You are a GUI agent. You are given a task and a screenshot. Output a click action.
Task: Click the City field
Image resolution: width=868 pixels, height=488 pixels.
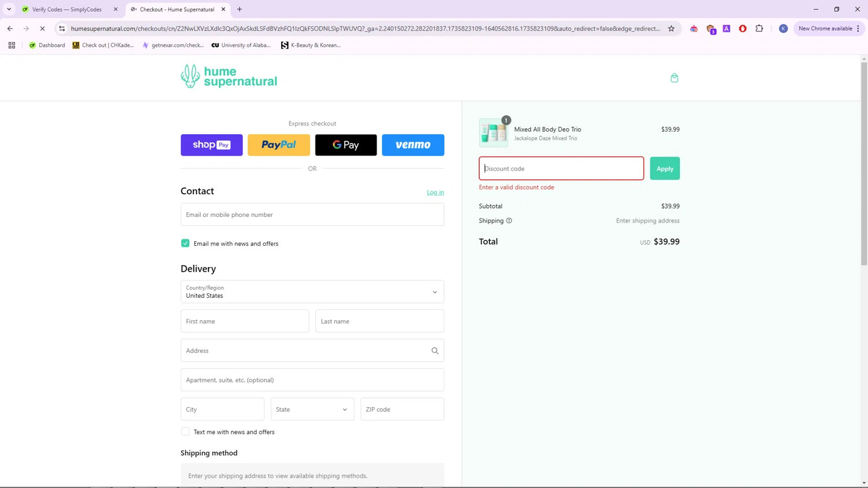[x=222, y=409]
